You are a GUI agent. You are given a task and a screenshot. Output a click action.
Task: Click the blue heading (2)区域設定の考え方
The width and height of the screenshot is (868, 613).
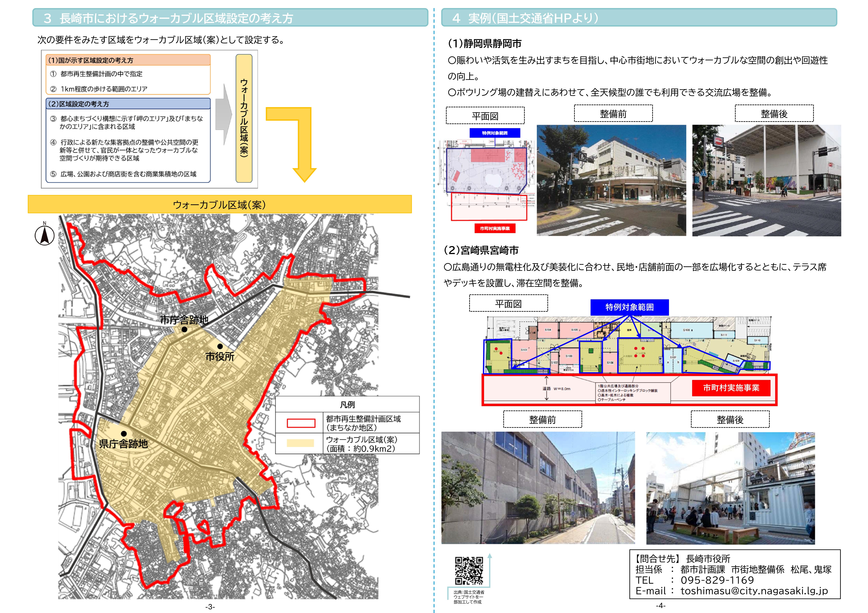pyautogui.click(x=128, y=104)
